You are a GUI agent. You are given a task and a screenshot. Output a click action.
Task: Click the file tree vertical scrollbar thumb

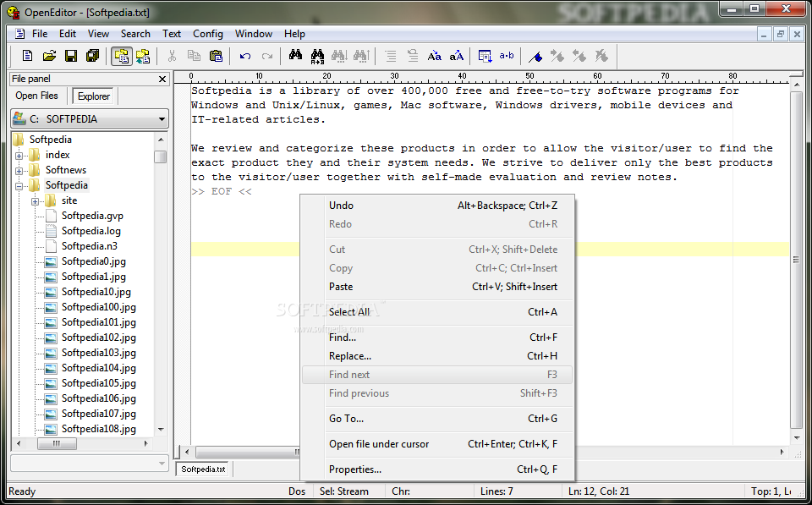[161, 156]
